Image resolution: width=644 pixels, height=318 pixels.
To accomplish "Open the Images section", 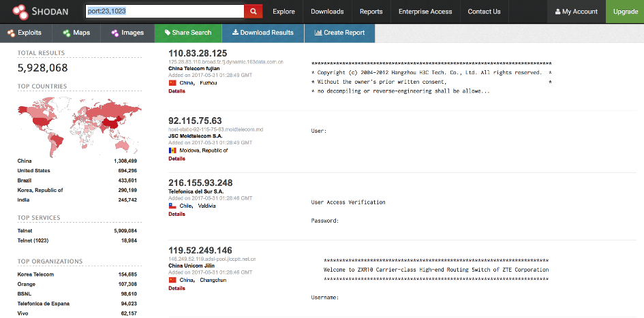I will [127, 33].
